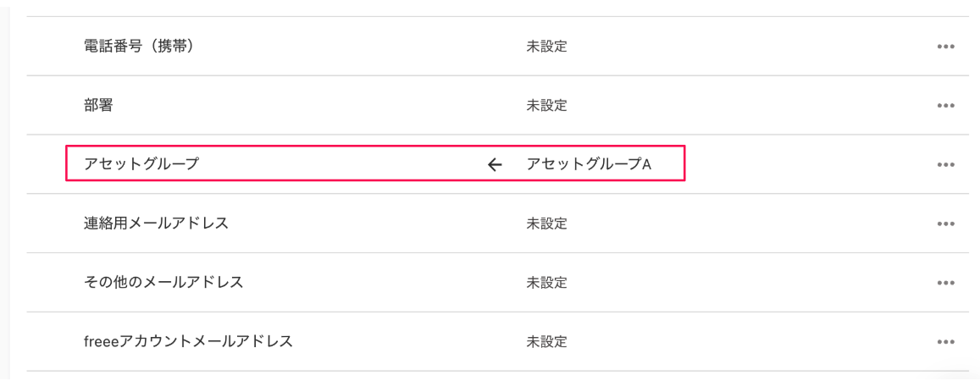Screen dimensions: 980x381
Task: Open more options for その他のメールアドレス row
Action: coord(946,283)
